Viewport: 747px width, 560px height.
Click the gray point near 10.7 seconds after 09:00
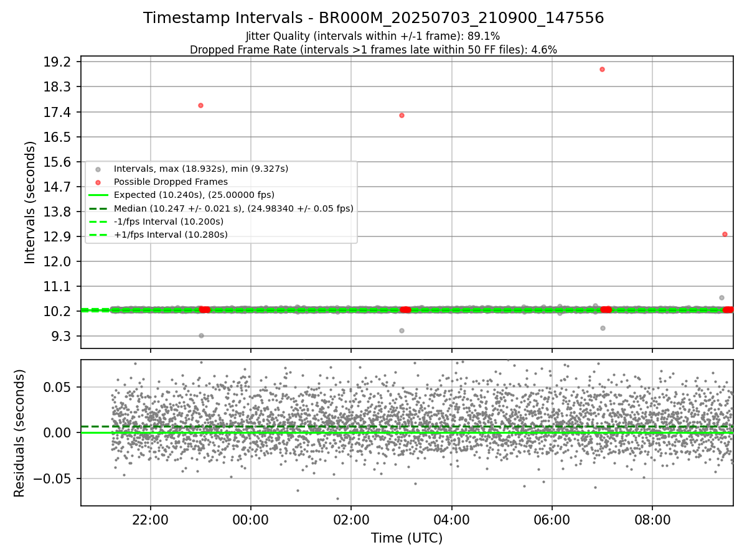click(x=721, y=297)
